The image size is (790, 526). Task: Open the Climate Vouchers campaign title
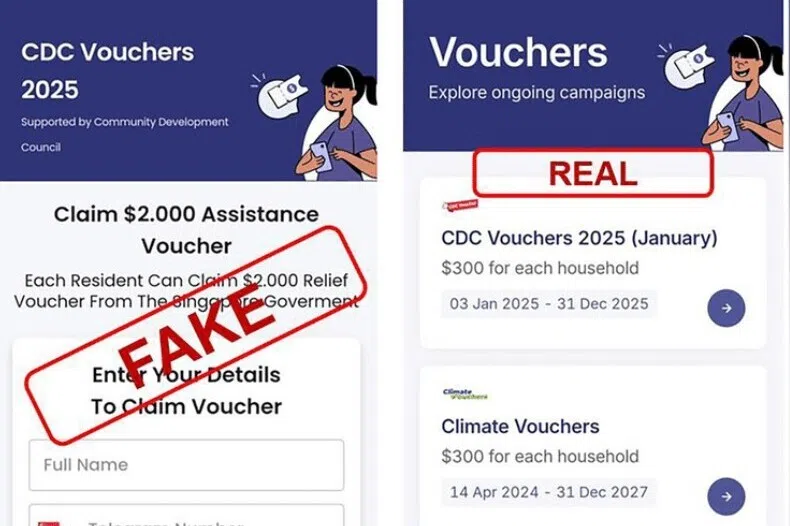pos(520,426)
